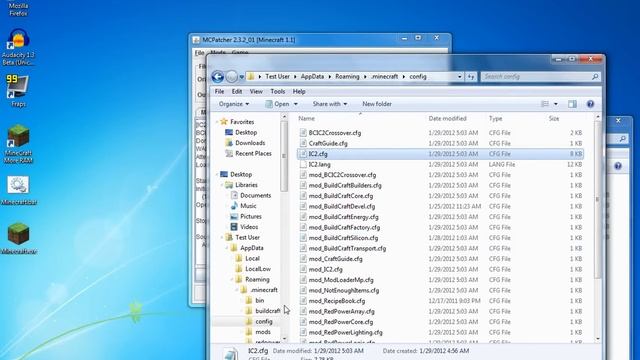
Task: Open the Explorer View menu
Action: [x=256, y=91]
